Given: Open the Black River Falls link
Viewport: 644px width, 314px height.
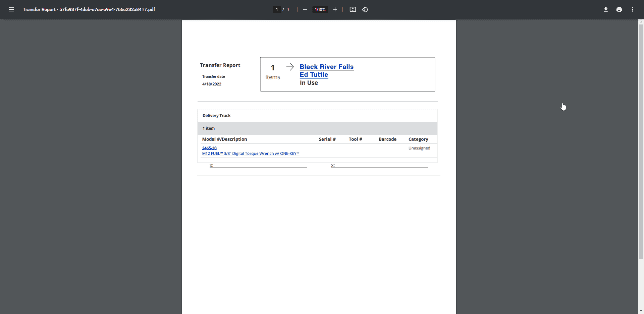Looking at the screenshot, I should coord(326,67).
